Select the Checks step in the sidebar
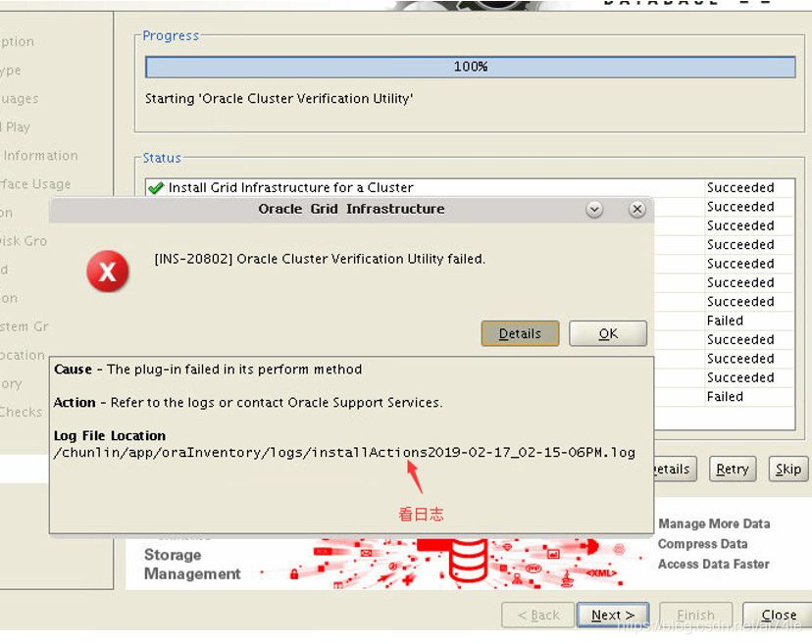Image resolution: width=812 pixels, height=644 pixels. click(x=21, y=412)
